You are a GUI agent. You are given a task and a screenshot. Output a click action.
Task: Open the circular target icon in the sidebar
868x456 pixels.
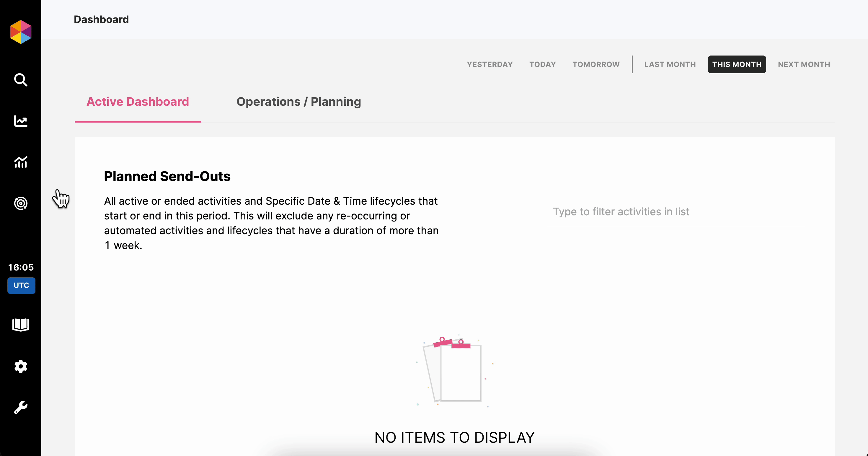(x=21, y=203)
